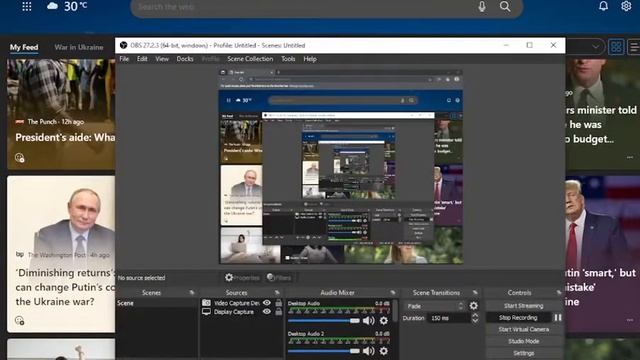This screenshot has height=360, width=640.
Task: Open the File menu in OBS
Action: 124,59
